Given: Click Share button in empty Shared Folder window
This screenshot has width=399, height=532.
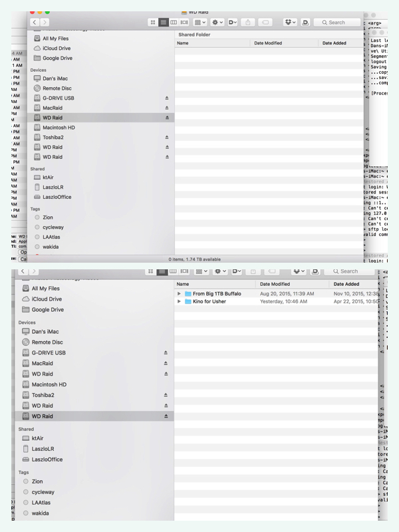Looking at the screenshot, I should [x=247, y=23].
